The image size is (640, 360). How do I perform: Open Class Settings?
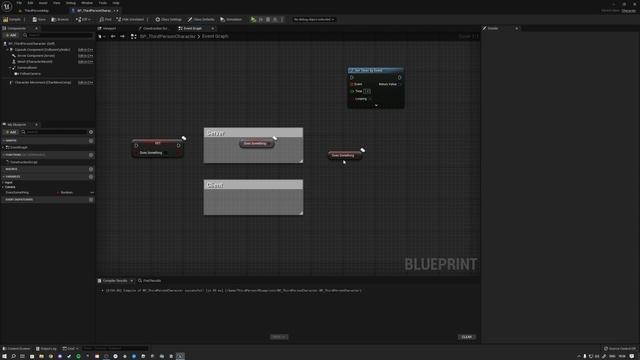(169, 19)
